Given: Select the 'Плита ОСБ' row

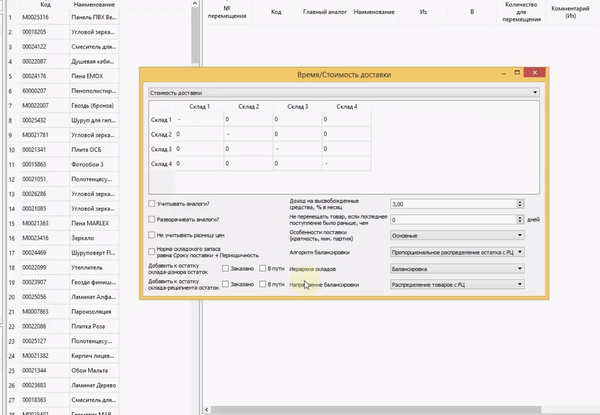Looking at the screenshot, I should 63,150.
